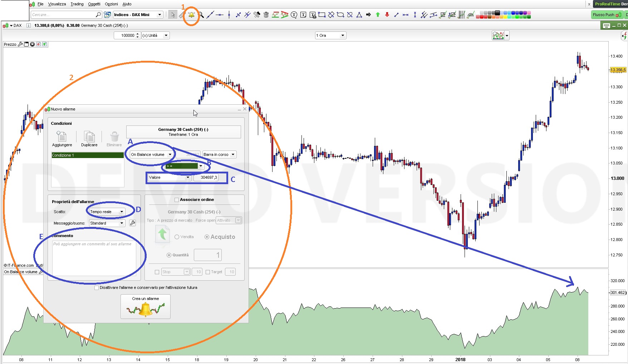Select the Vendita radio button
Screen dimensions: 628x364
point(177,237)
